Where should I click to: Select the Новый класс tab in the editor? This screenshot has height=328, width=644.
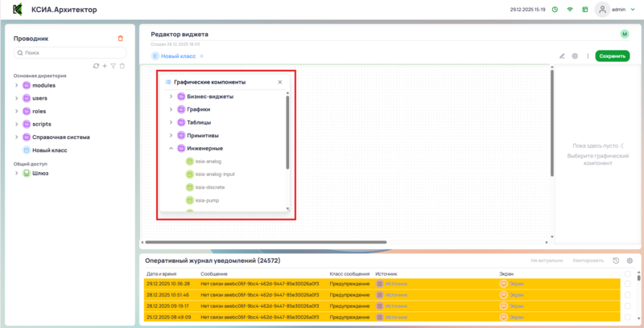(177, 56)
